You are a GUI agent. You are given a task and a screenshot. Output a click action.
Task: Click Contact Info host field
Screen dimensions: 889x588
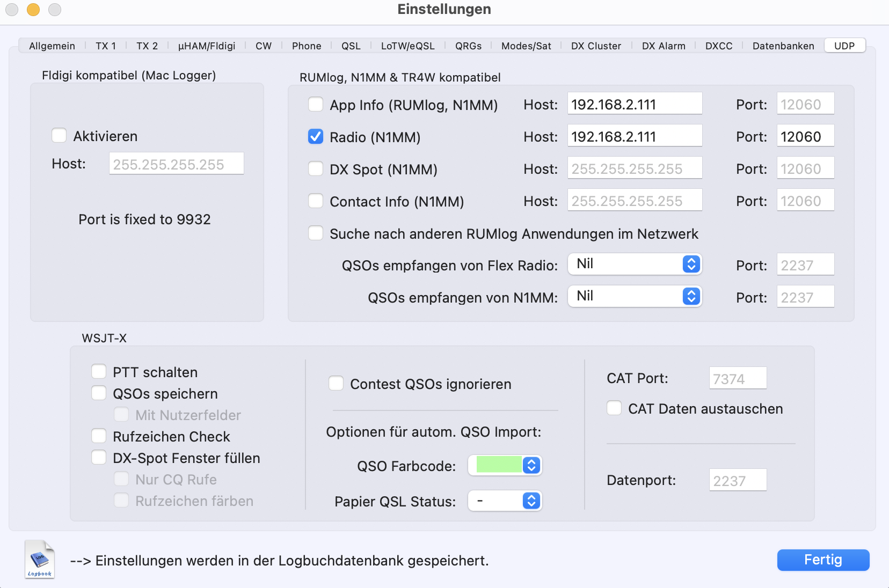point(635,200)
